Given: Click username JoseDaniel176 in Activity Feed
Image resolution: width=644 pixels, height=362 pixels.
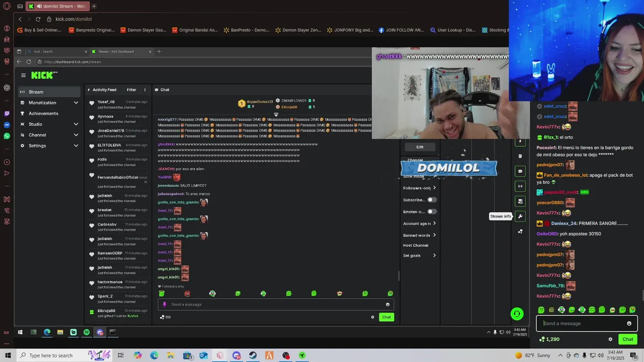Looking at the screenshot, I should 111,131.
